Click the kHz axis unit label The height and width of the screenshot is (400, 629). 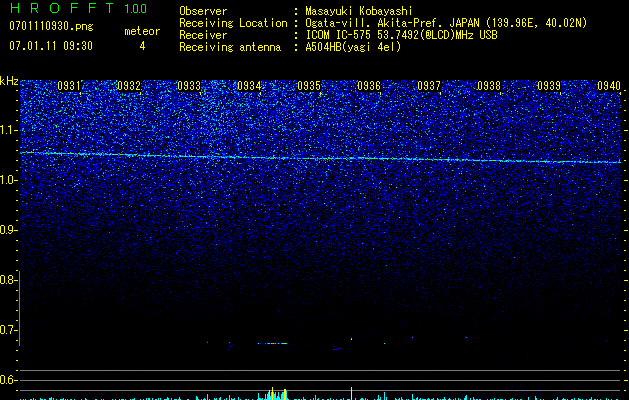click(x=9, y=81)
